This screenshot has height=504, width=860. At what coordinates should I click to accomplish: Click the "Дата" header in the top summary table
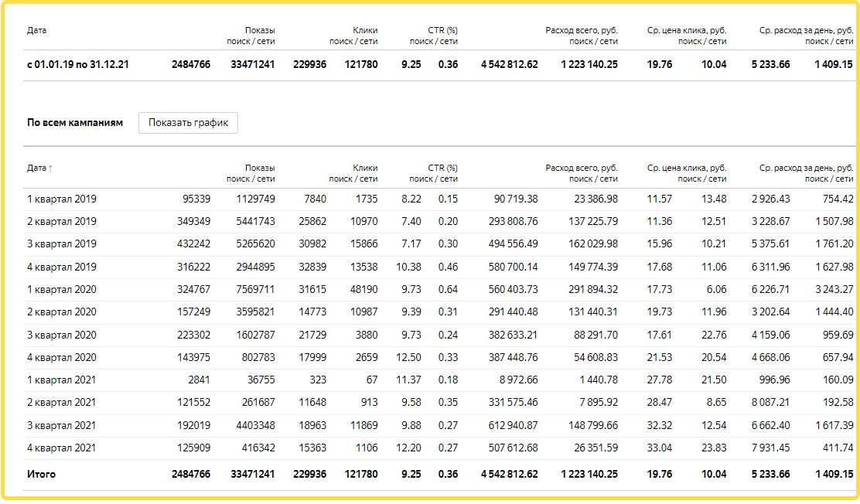[x=36, y=30]
